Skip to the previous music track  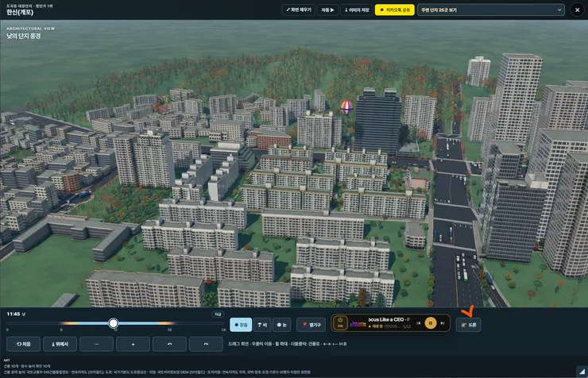tap(419, 323)
